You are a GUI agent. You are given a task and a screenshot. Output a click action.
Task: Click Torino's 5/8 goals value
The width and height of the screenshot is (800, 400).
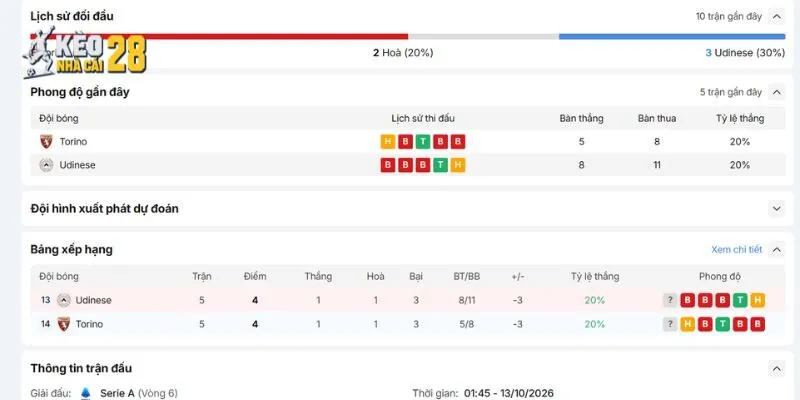pos(466,324)
